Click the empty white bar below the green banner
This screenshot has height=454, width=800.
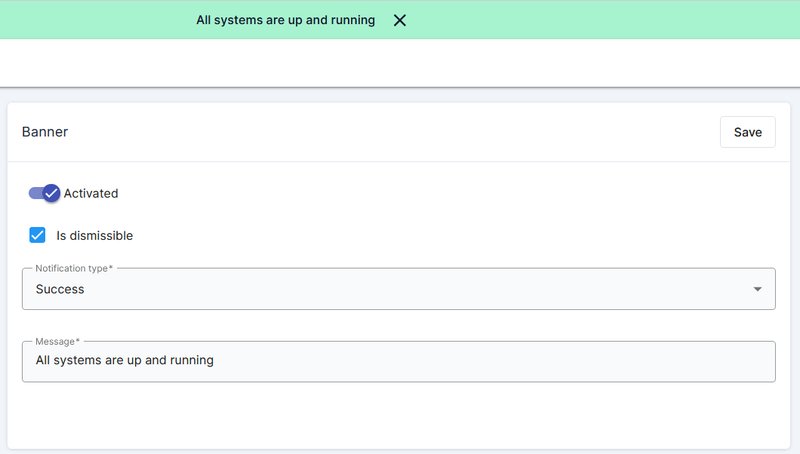point(400,62)
